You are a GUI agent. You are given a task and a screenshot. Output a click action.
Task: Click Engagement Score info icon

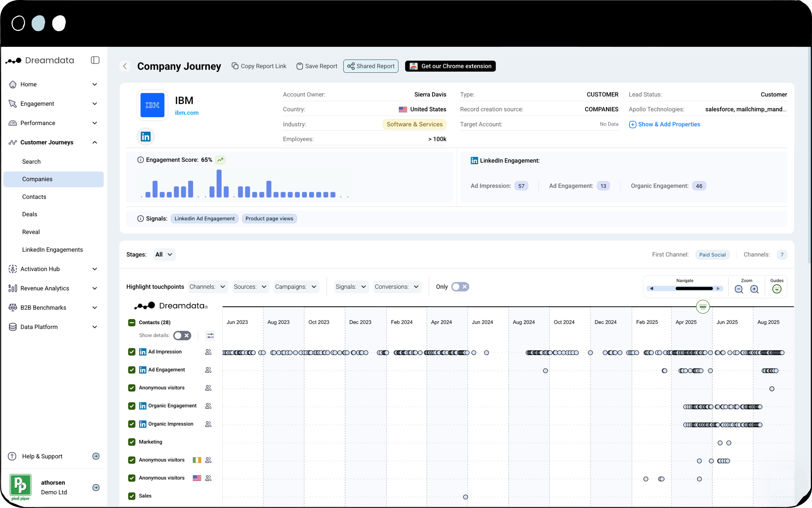pyautogui.click(x=140, y=160)
